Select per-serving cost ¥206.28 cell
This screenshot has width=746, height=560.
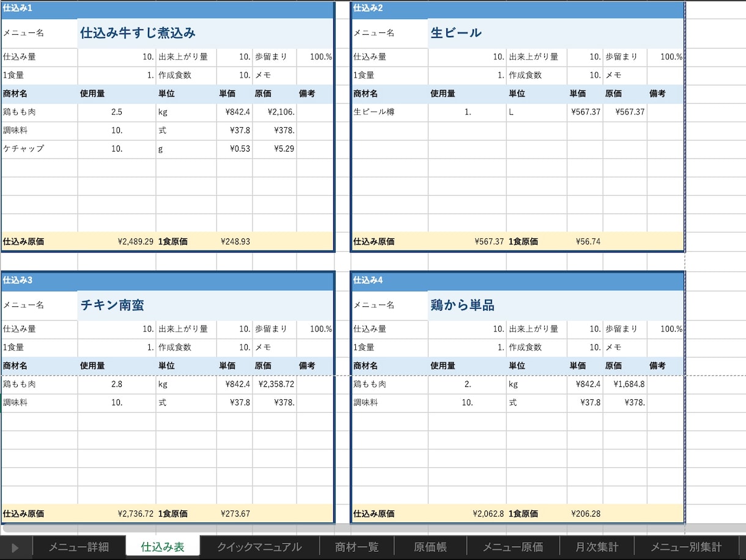click(585, 514)
